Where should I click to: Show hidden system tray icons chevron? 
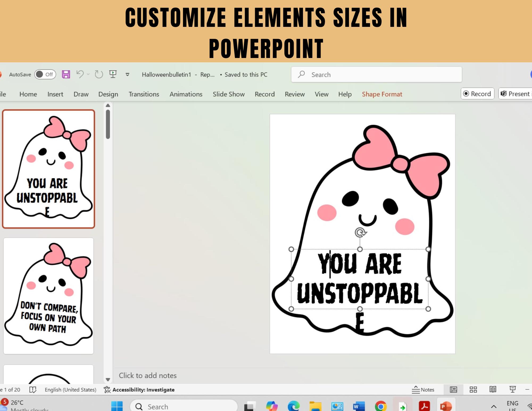coord(494,406)
